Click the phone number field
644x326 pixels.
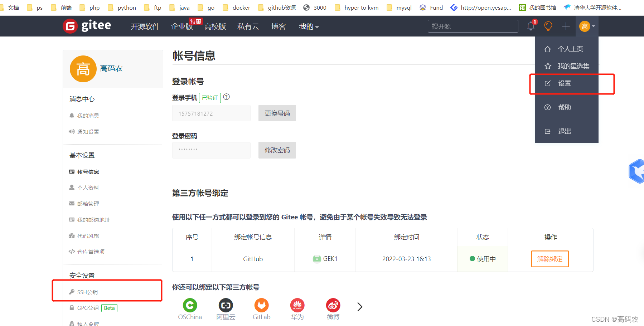pos(211,113)
